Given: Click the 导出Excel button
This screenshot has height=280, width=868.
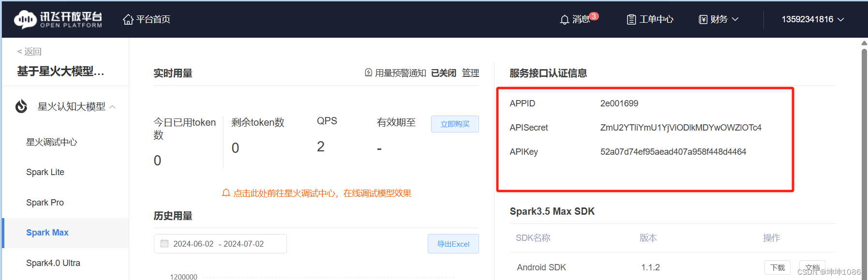Looking at the screenshot, I should 453,244.
